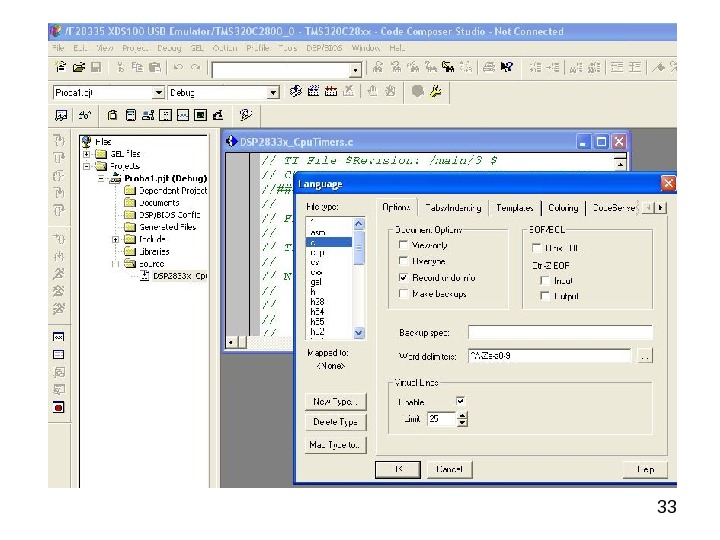Viewport: 720px width, 540px height.
Task: Click the Paste clipboard icon
Action: 155,68
